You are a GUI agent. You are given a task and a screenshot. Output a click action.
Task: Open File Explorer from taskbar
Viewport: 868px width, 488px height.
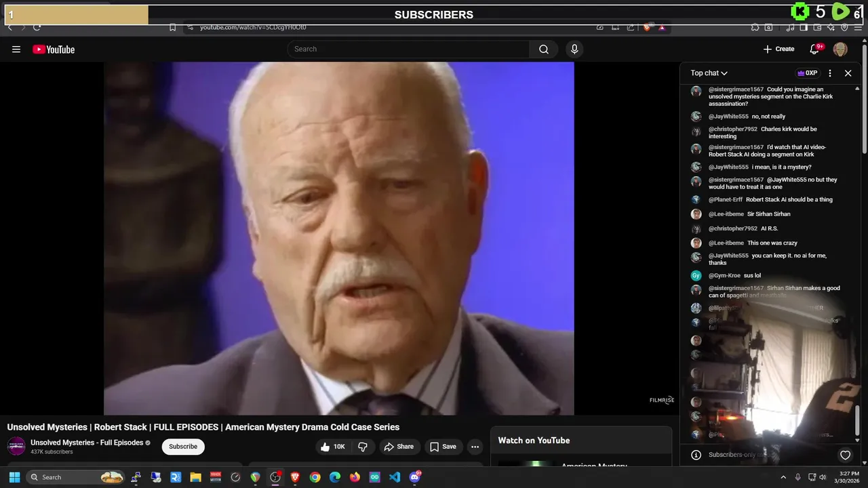coord(195,477)
